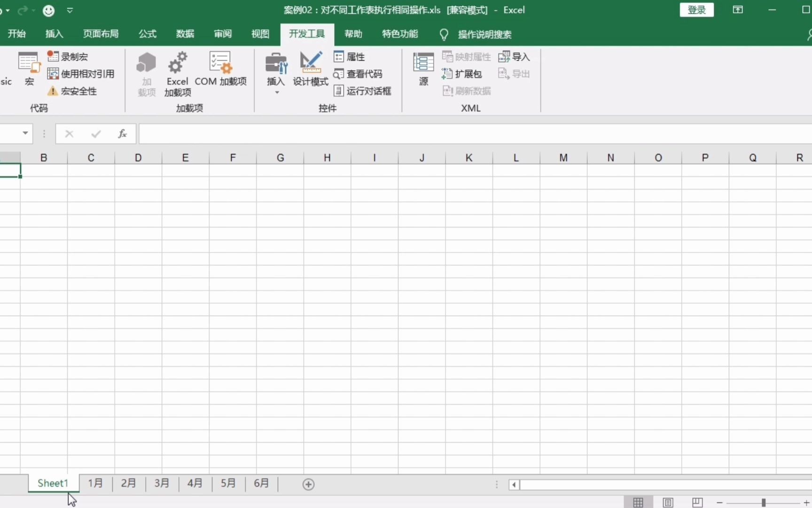Switch to 分页预览 view
Screen dimensions: 812x508
click(x=697, y=501)
